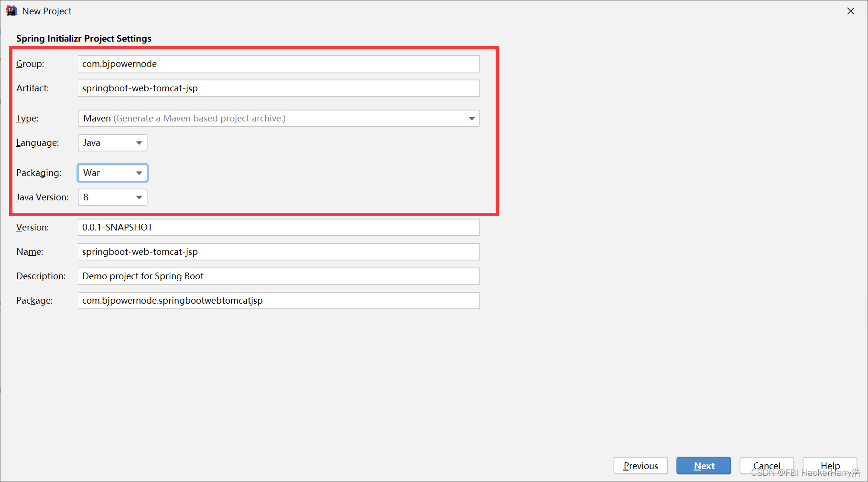Edit the Artifact input field
This screenshot has width=868, height=482.
(279, 88)
